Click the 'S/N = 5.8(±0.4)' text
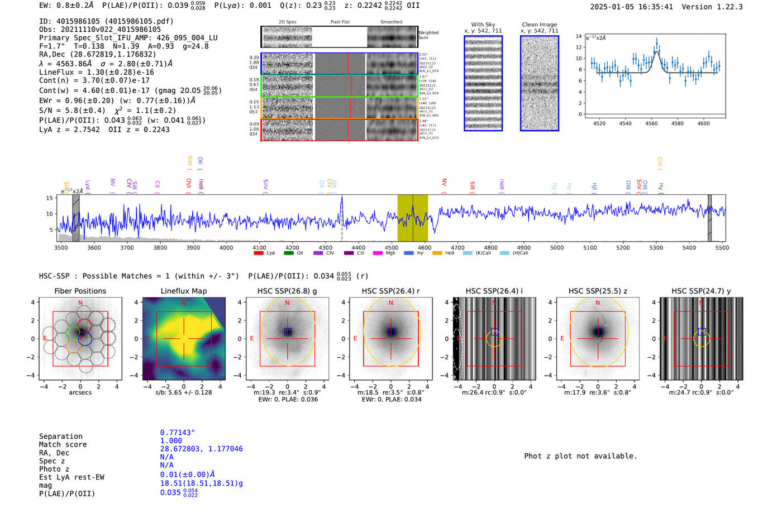Viewport: 782px width, 532px height. [x=72, y=111]
